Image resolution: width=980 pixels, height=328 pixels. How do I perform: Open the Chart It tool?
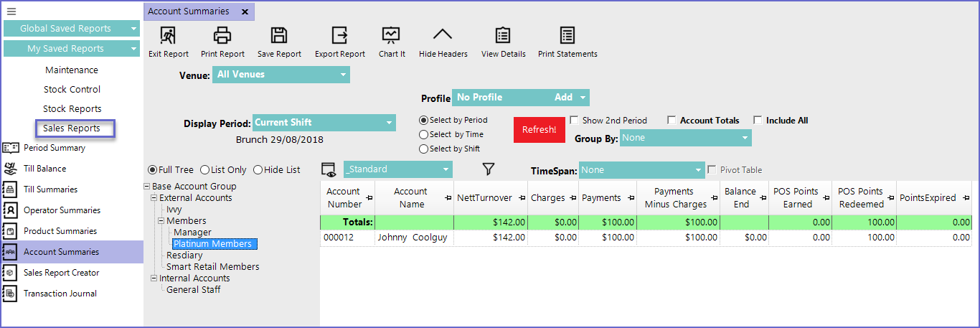pos(392,36)
